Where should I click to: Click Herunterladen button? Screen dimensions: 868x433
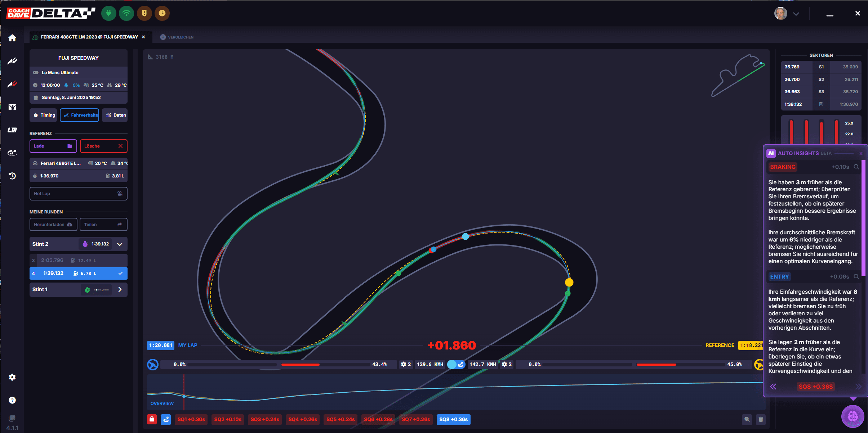53,225
